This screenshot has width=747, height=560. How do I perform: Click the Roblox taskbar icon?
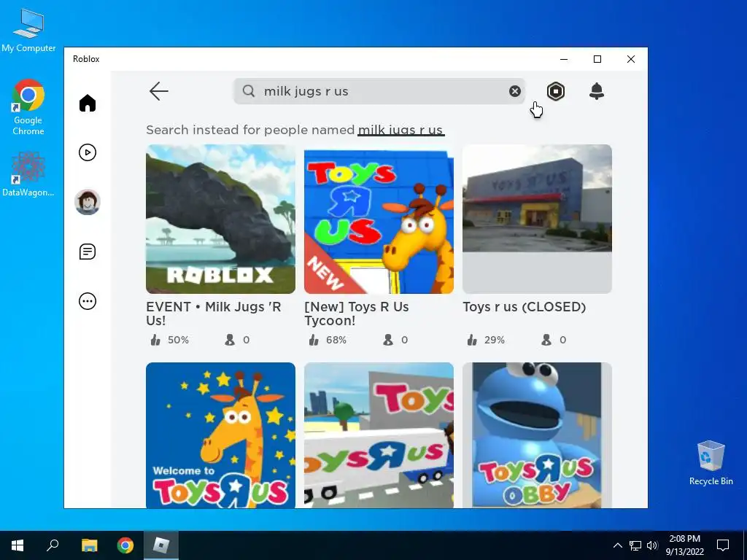coord(161,545)
